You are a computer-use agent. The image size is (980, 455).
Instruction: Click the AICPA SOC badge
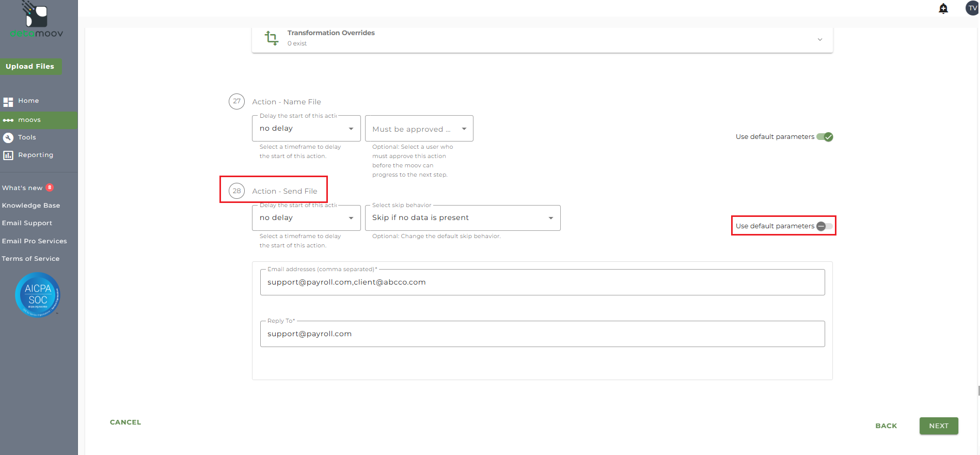[38, 295]
